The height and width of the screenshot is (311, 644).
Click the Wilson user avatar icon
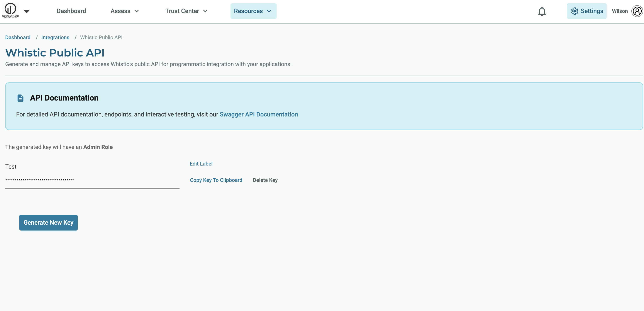637,11
